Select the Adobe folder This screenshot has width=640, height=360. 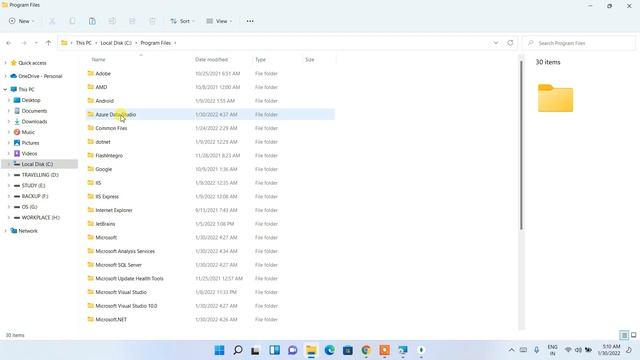tap(211, 73)
